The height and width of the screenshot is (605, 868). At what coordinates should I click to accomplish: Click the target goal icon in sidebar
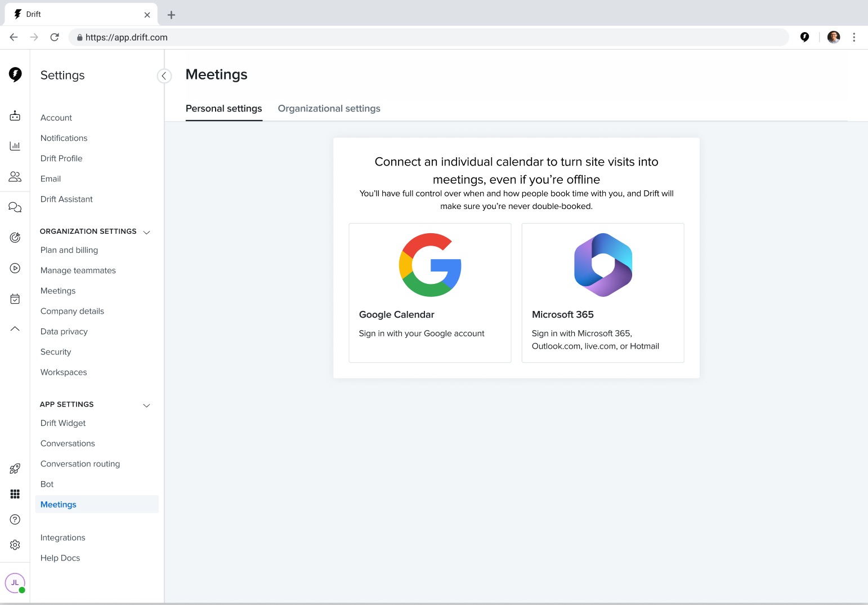tap(15, 238)
